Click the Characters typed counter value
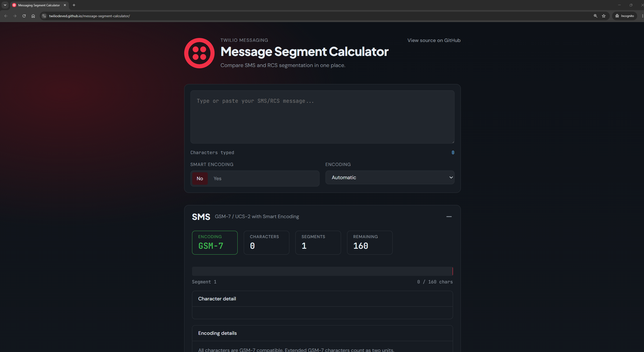This screenshot has width=644, height=352. [453, 152]
